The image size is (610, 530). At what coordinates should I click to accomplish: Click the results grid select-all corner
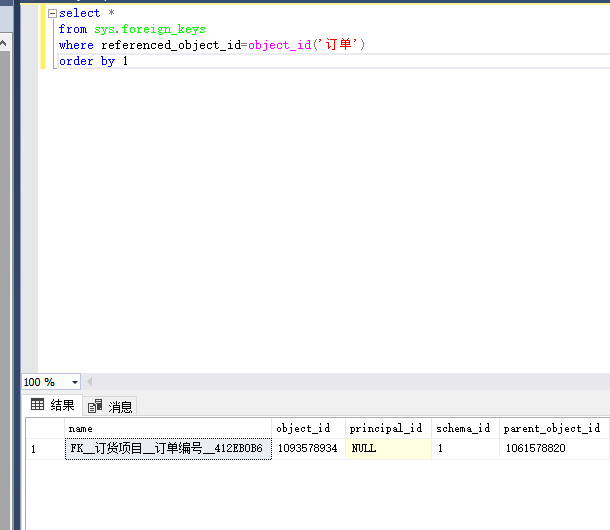click(x=44, y=428)
